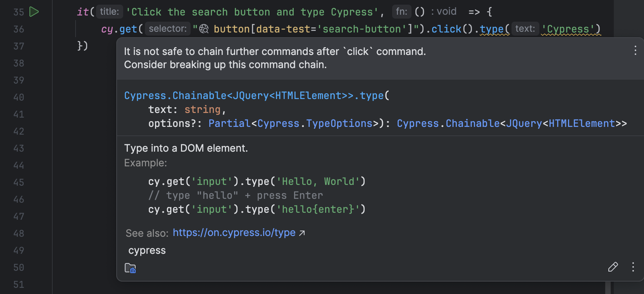This screenshot has height=294, width=644.
Task: Open the warning's three-dot menu at popup top
Action: pyautogui.click(x=635, y=50)
